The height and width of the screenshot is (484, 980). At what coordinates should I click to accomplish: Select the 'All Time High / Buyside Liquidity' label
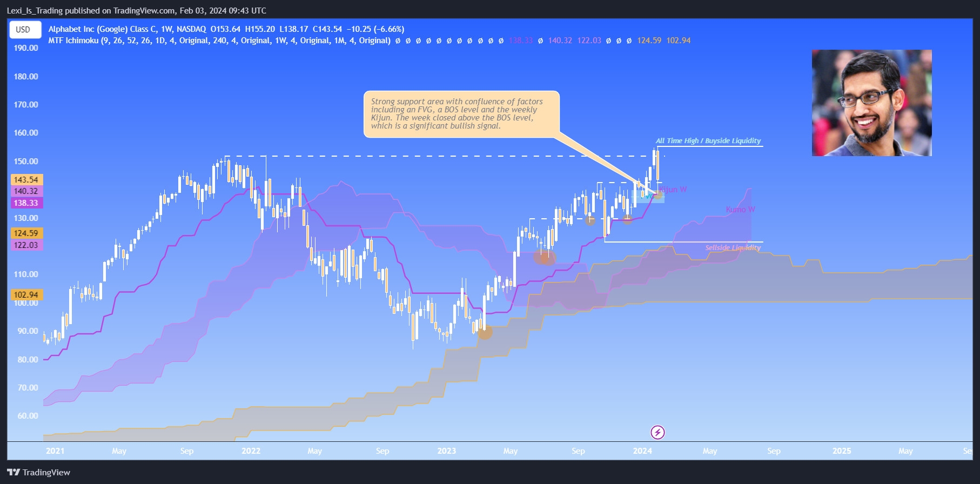click(x=708, y=140)
